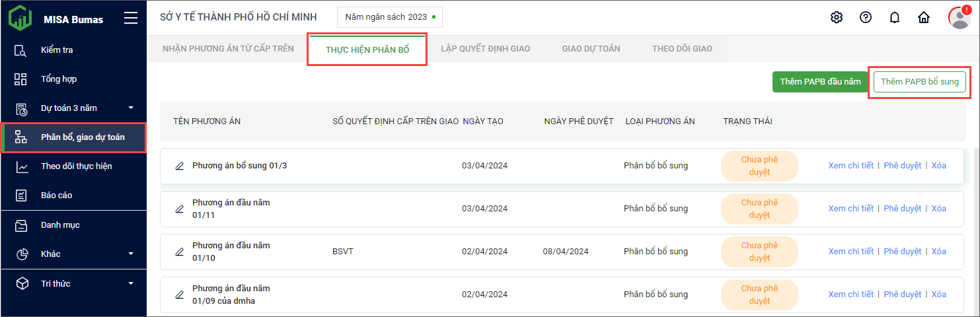The height and width of the screenshot is (317, 980).
Task: Click edit pencil for Phương án đầu năm 01/10
Action: click(179, 252)
